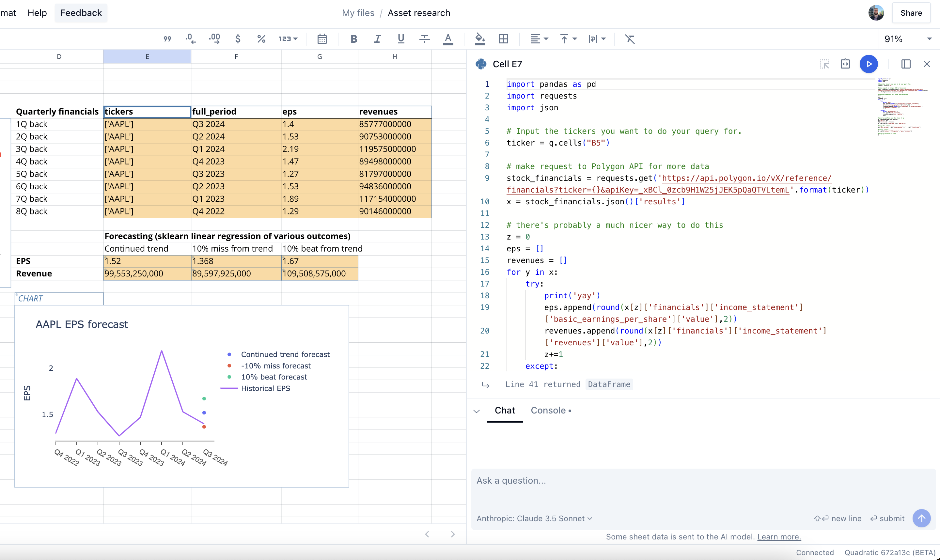Toggle thousands separator (99 commas) formatting
940x560 pixels.
point(167,39)
